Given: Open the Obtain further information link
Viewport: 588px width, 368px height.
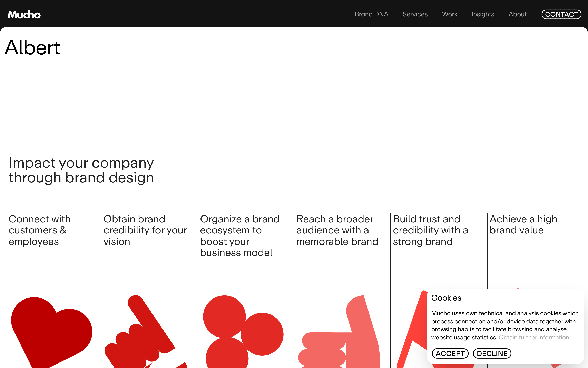Looking at the screenshot, I should (535, 337).
